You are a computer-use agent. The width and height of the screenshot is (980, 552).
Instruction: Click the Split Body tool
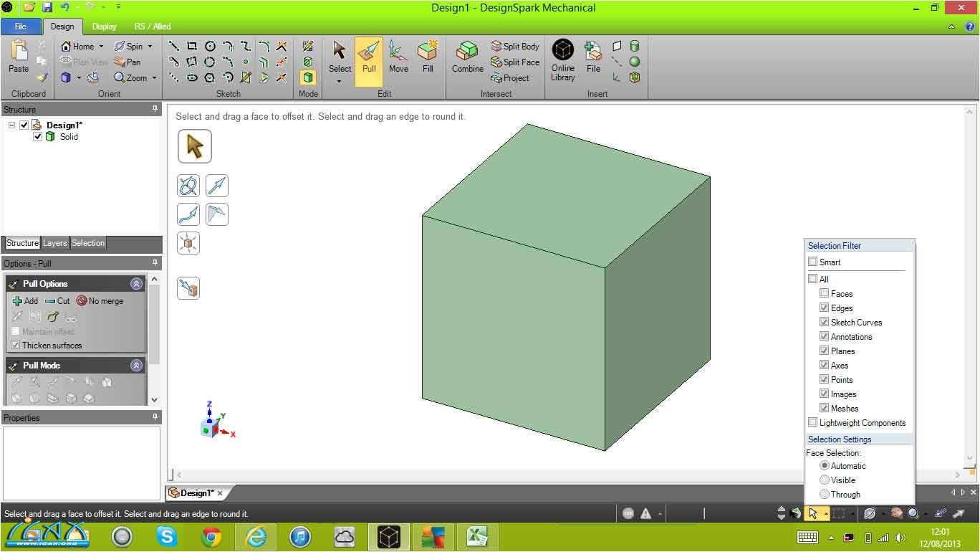[x=514, y=47]
